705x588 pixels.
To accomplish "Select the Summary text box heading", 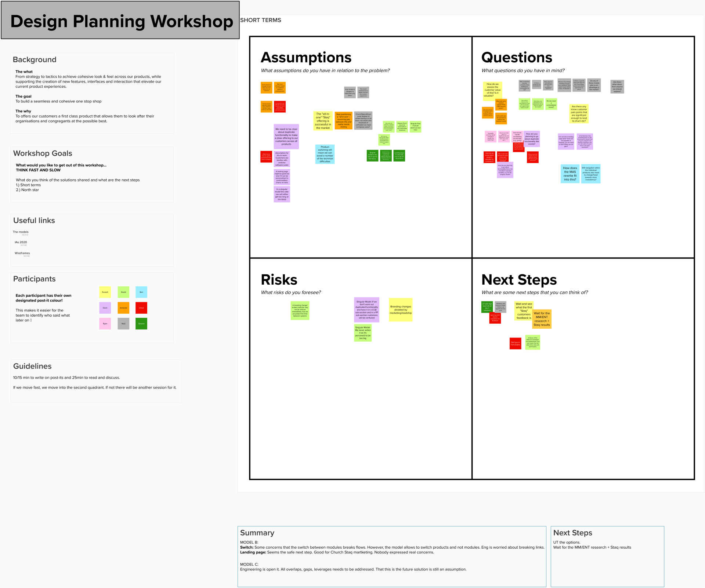I will click(257, 533).
